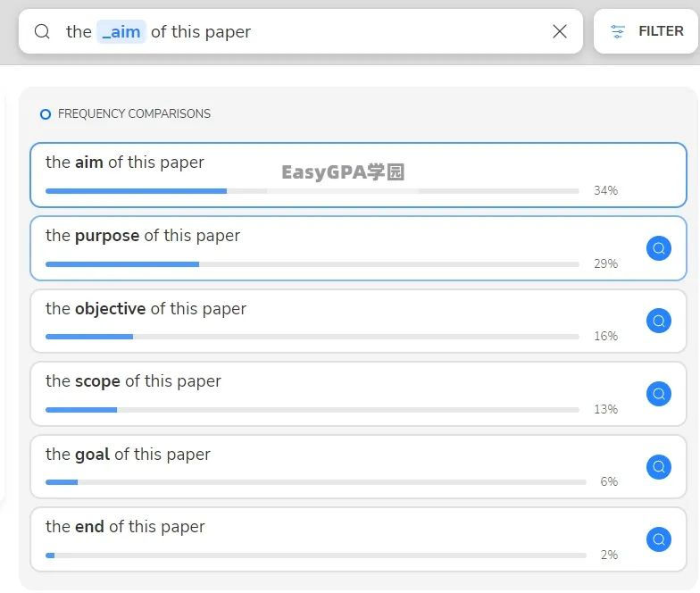Select 'the aim of this paper' result
Viewport: 700px width, 593px height.
point(125,163)
